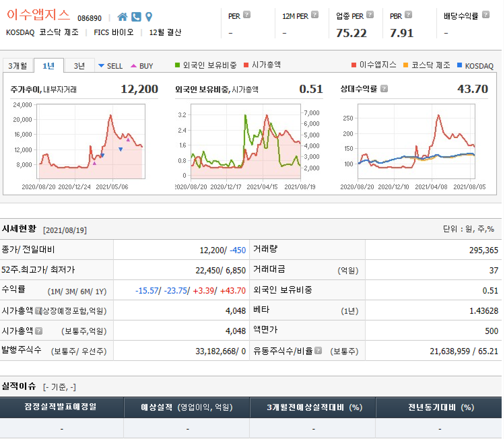504x439 pixels.
Task: Open the 배당수익률 help icon
Action: point(486,15)
